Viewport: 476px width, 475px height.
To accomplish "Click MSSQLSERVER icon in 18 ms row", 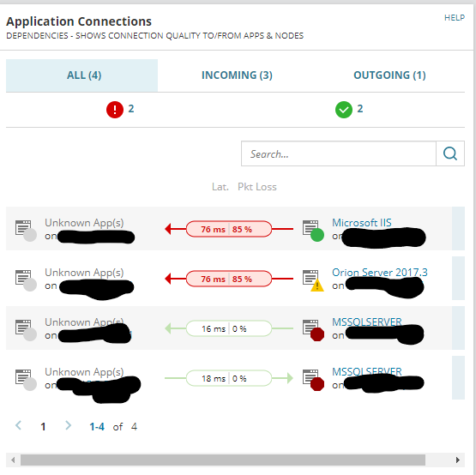I will point(313,380).
